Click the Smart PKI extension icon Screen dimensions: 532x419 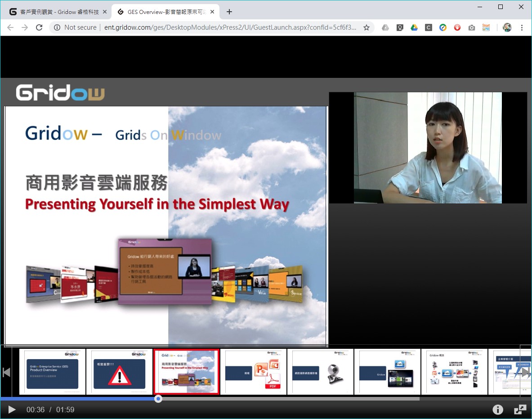point(486,27)
